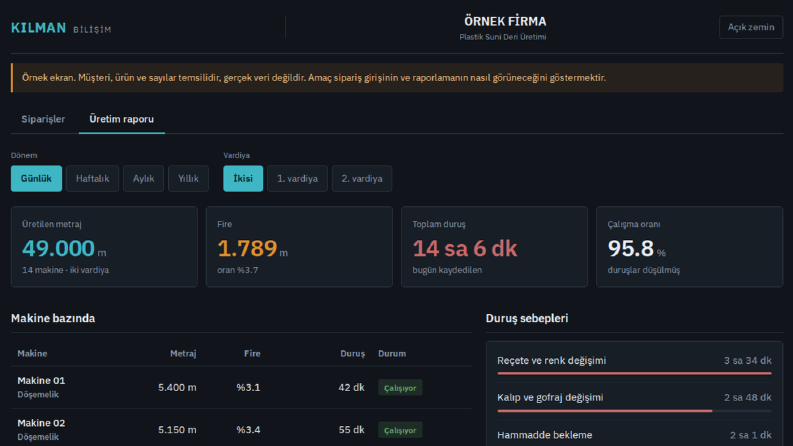
Task: Click the 42 dk duruş value
Action: point(351,387)
